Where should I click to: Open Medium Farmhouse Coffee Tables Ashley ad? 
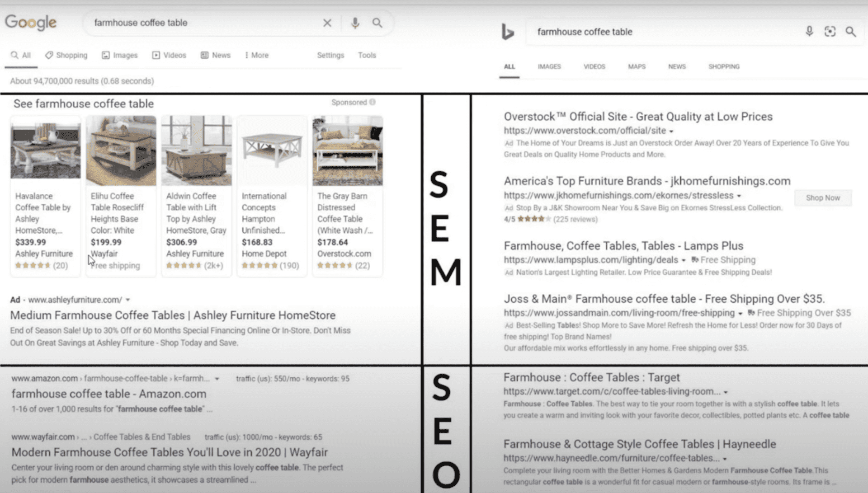pos(173,315)
